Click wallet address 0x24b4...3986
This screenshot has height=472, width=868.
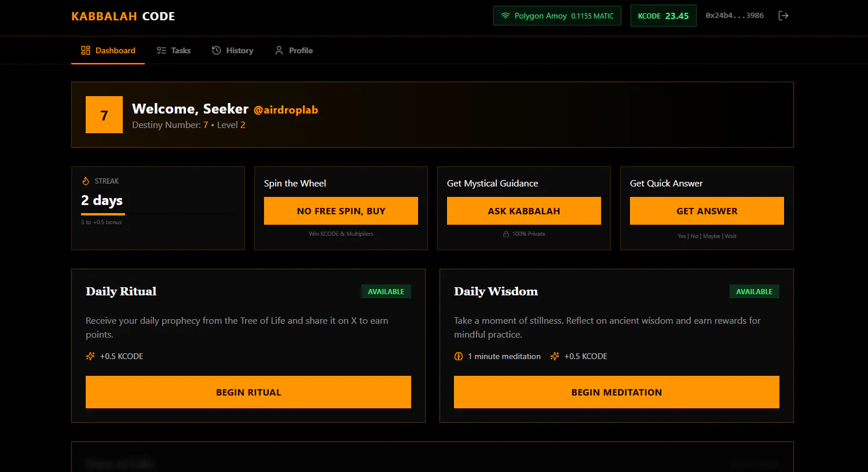(x=734, y=16)
